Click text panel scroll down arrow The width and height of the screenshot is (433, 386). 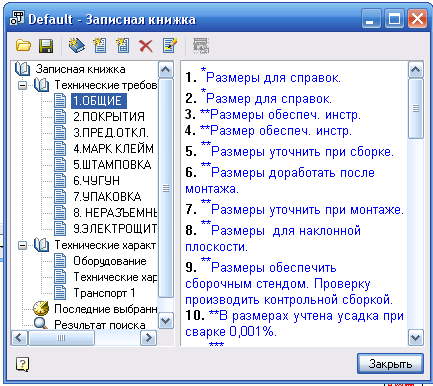tap(416, 338)
